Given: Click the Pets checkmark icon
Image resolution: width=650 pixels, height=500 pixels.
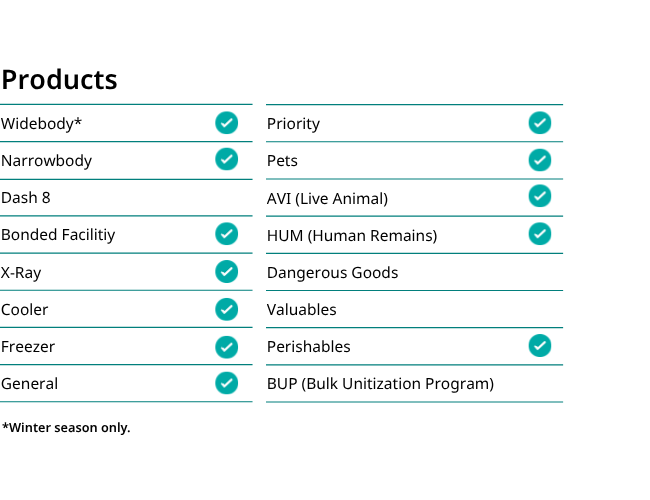Looking at the screenshot, I should coord(540,160).
